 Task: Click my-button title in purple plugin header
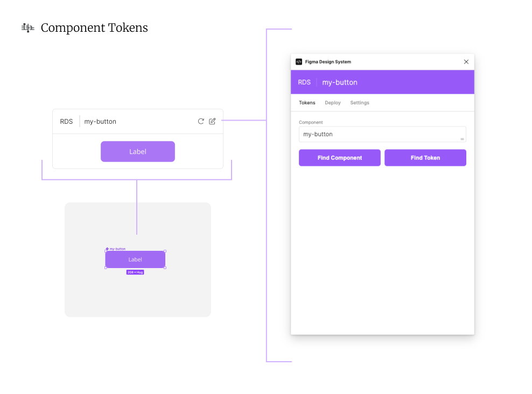[x=340, y=82]
